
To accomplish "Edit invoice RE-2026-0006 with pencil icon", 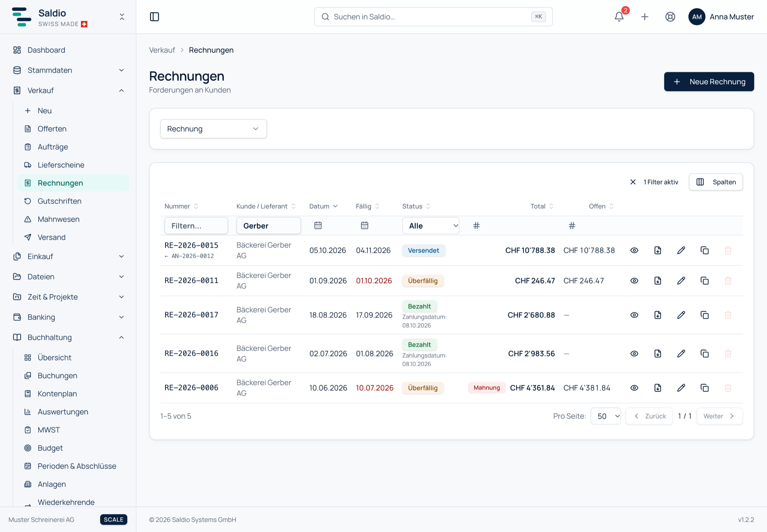I will tap(681, 388).
